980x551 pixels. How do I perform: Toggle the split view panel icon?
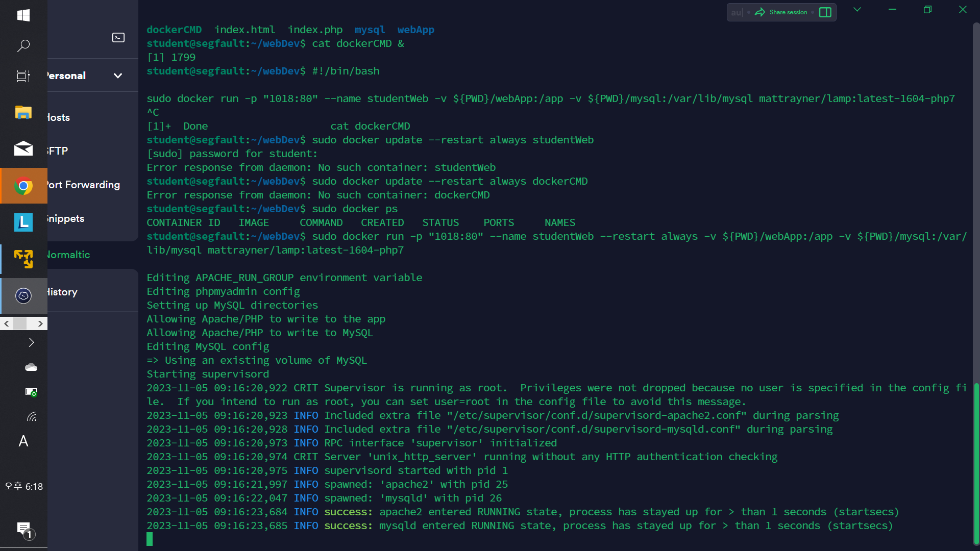825,12
